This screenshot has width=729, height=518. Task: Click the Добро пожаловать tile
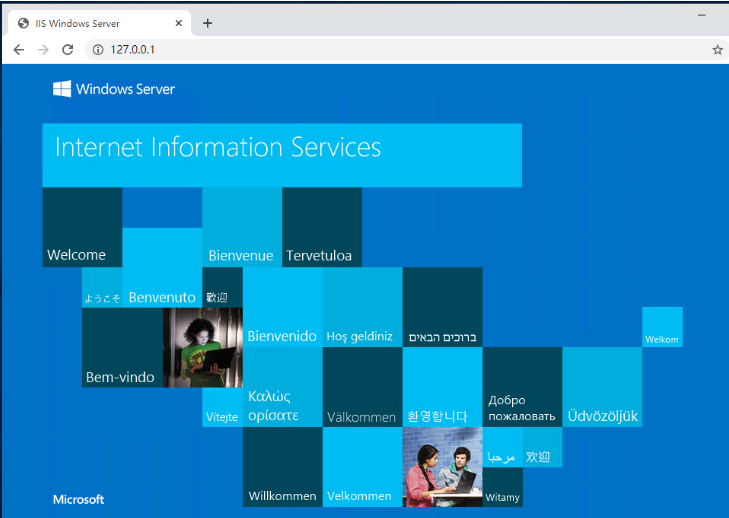523,387
